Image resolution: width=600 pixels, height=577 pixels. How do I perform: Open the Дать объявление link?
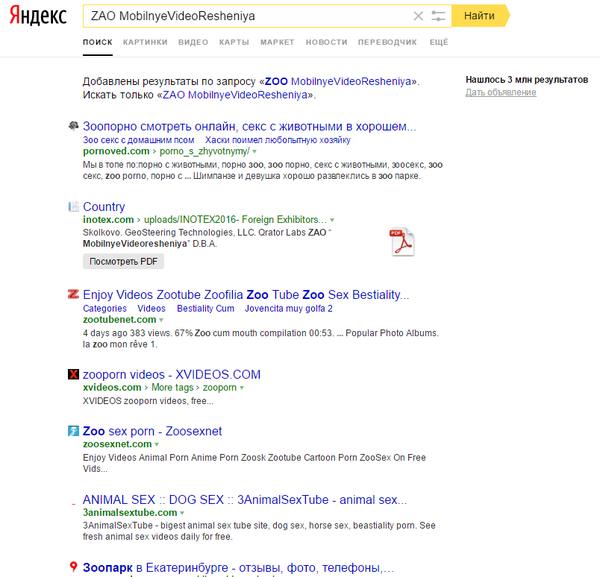pyautogui.click(x=500, y=93)
